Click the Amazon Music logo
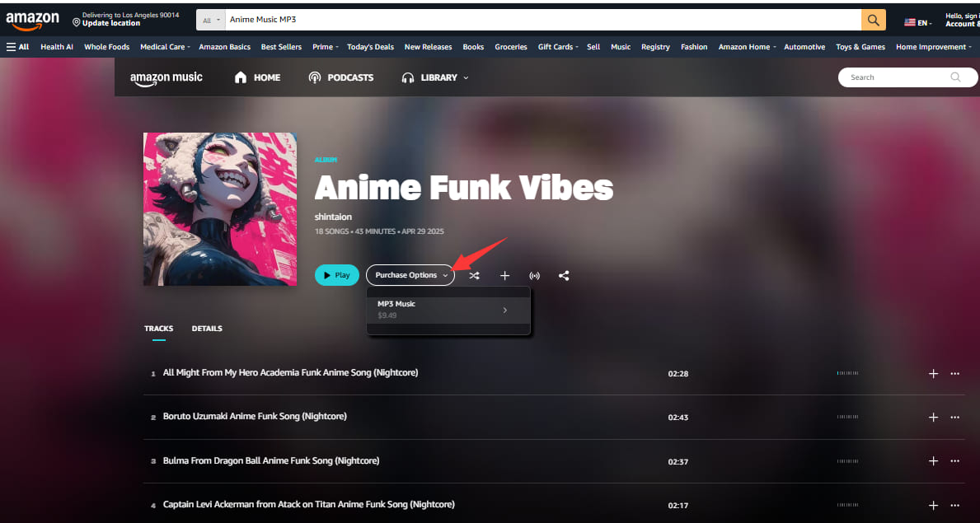 click(x=166, y=78)
